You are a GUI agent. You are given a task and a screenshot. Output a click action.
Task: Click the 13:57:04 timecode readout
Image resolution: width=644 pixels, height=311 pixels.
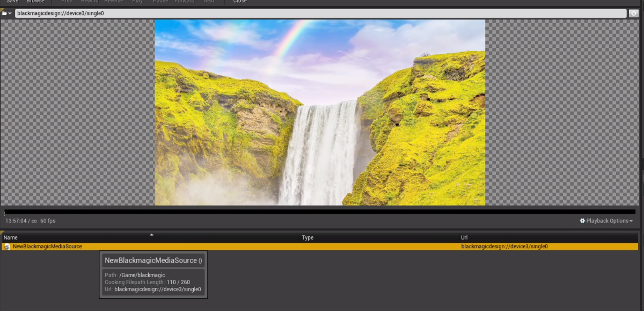coord(16,221)
